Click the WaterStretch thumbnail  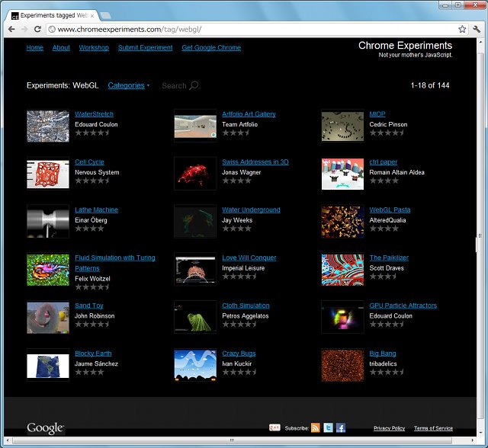coord(48,126)
